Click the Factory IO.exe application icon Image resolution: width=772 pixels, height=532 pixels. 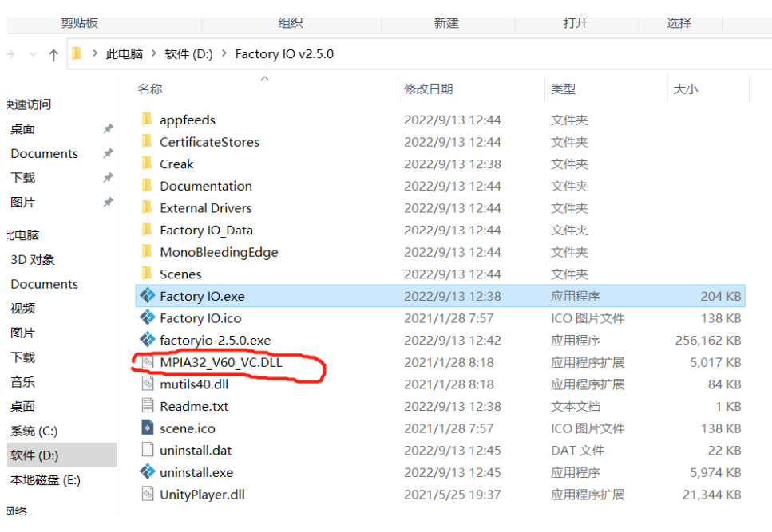[147, 296]
